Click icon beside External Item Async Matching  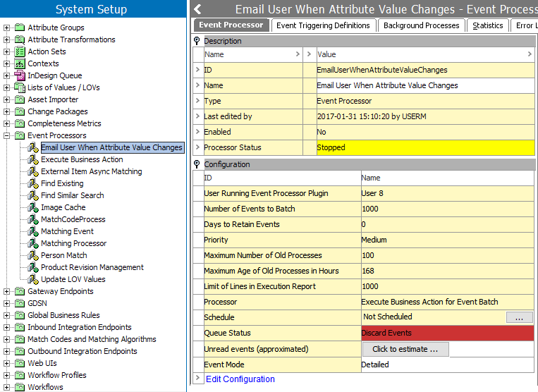(33, 171)
